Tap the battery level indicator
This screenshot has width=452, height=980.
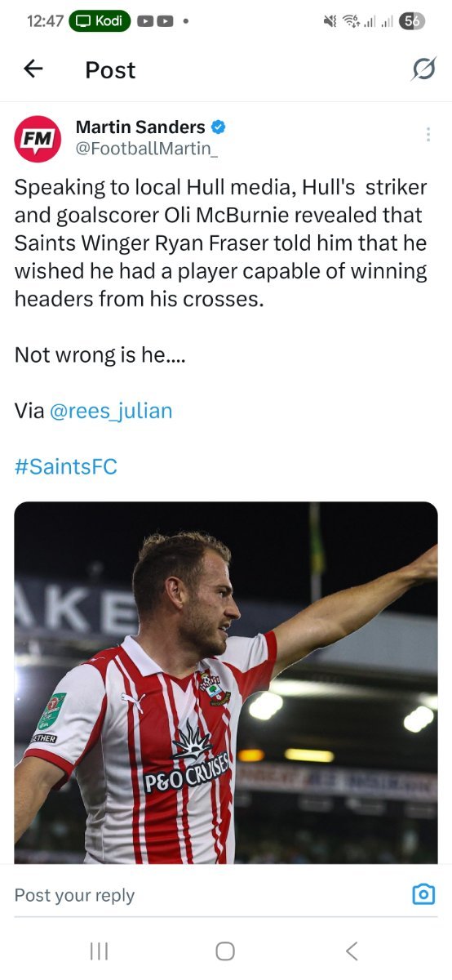[x=411, y=22]
